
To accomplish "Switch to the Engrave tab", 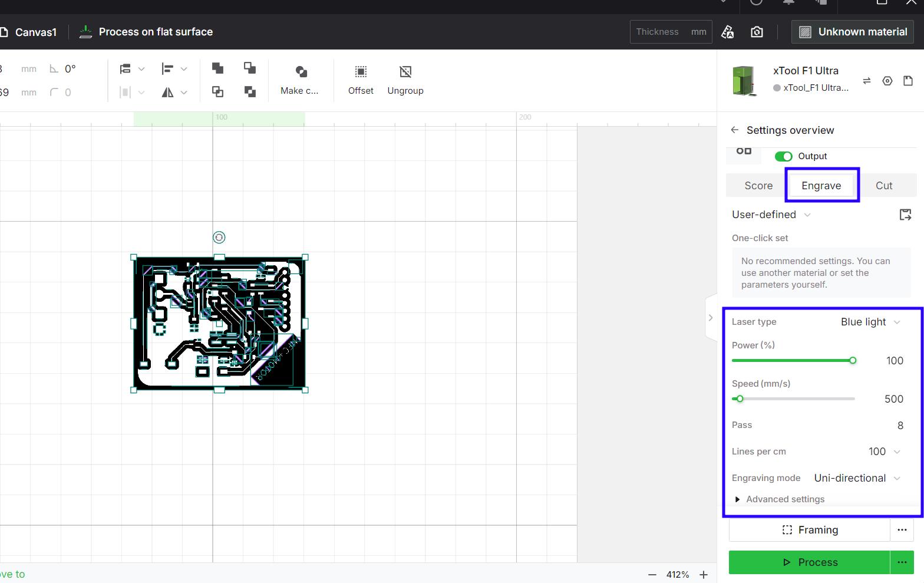I will pyautogui.click(x=821, y=186).
